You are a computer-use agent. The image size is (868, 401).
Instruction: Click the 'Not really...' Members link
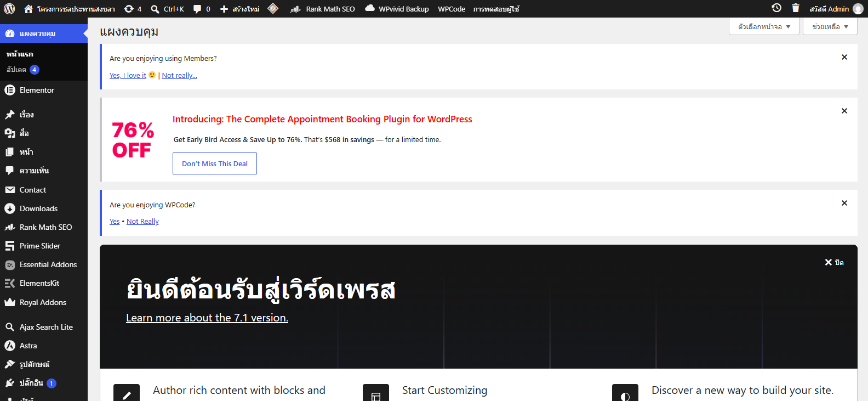pos(179,76)
